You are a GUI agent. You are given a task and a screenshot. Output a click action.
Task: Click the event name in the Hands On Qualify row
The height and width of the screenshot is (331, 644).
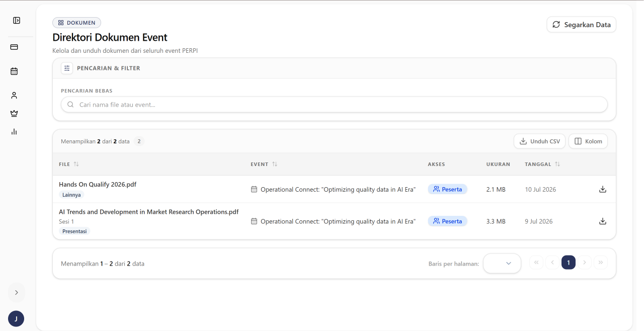pos(338,190)
